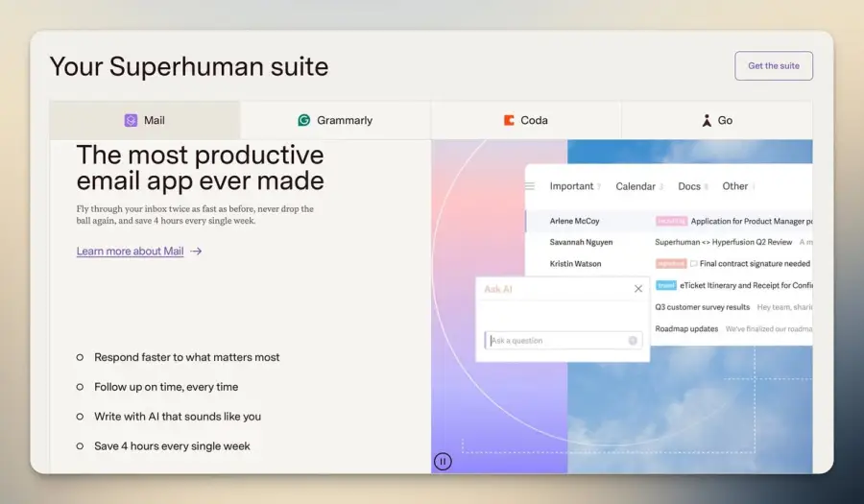This screenshot has height=504, width=864.
Task: Click the green Grammarly logo icon
Action: click(x=304, y=120)
